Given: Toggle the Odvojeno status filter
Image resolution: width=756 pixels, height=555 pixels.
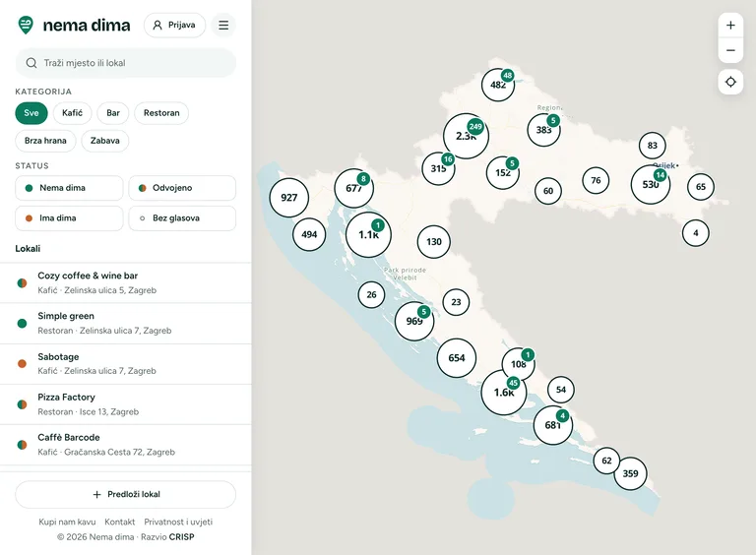Looking at the screenshot, I should [x=182, y=188].
